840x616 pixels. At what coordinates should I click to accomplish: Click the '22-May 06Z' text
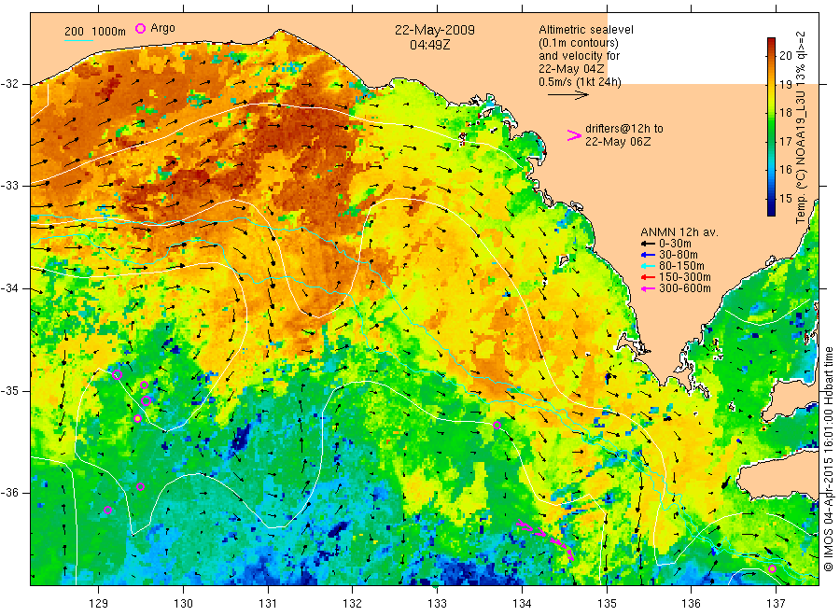click(618, 142)
